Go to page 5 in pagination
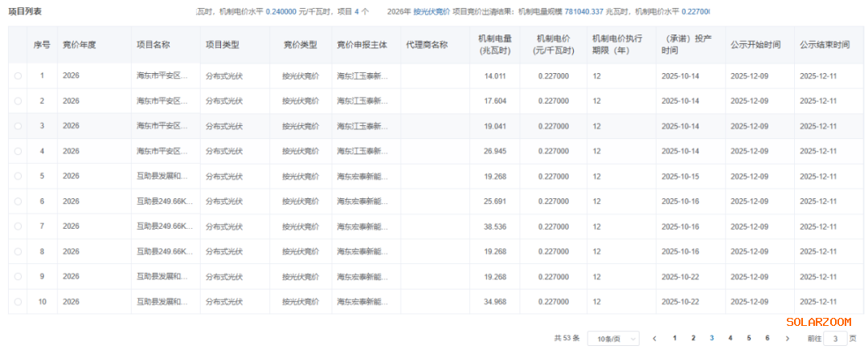 point(748,338)
